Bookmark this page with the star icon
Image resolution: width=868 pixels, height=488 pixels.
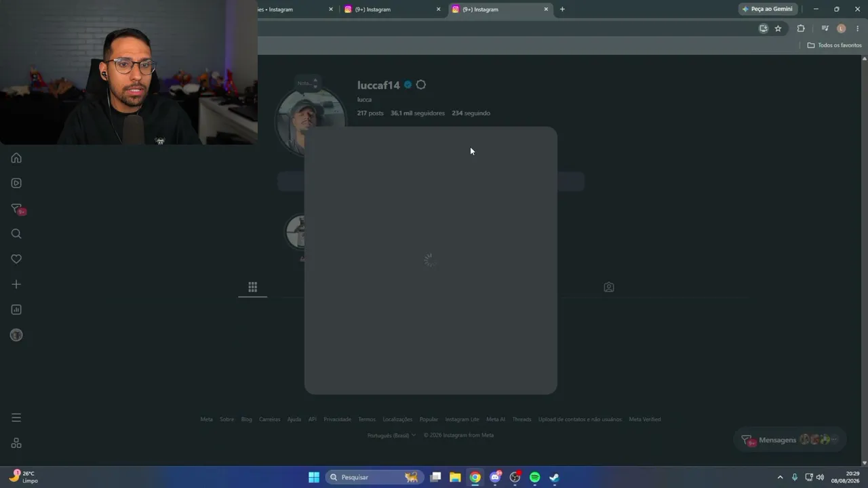pos(778,28)
